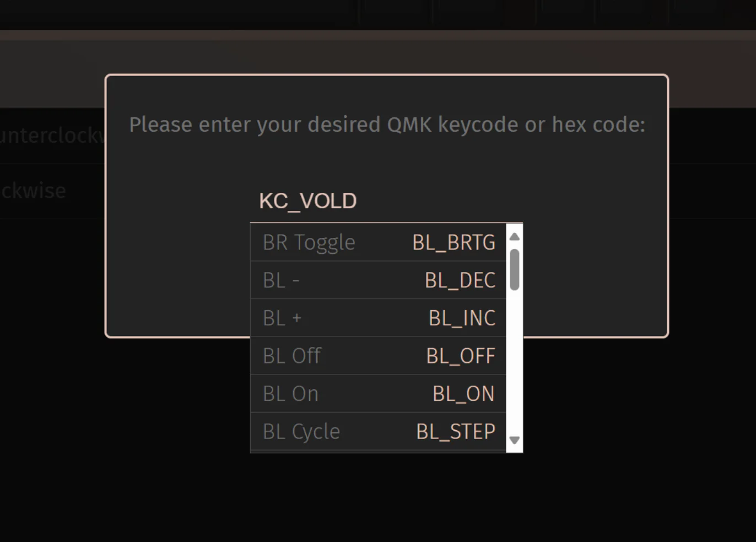Click the BL_BRTG keycode text

click(453, 242)
